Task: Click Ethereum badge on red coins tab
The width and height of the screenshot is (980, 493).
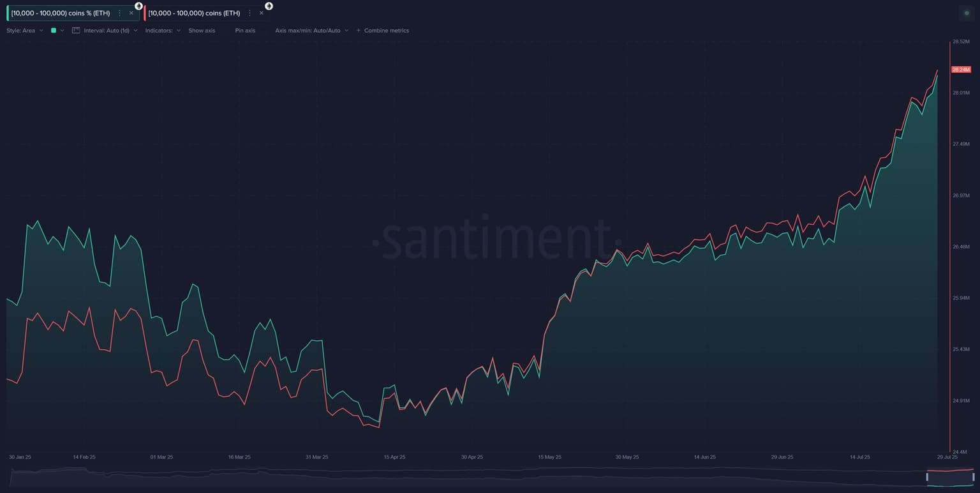Action: 269,6
